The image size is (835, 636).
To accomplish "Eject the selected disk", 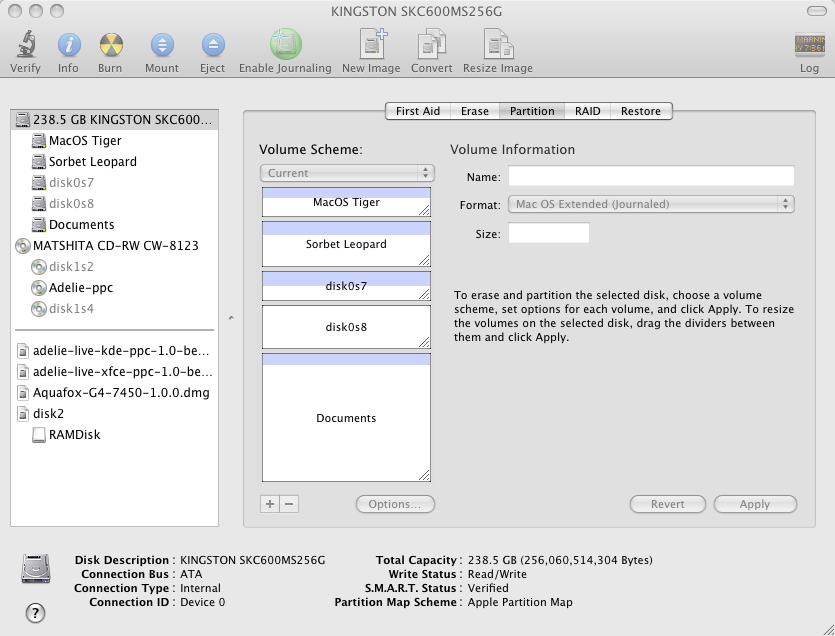I will 212,46.
